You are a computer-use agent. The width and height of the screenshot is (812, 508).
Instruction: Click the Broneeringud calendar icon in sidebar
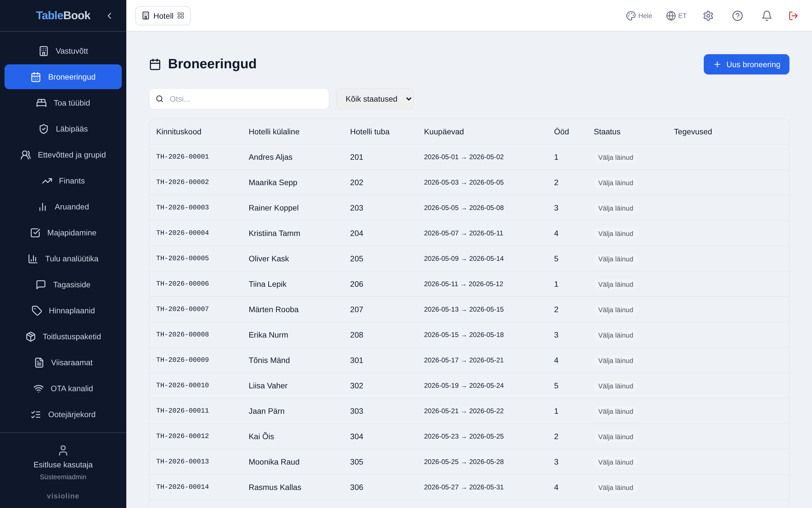(36, 77)
